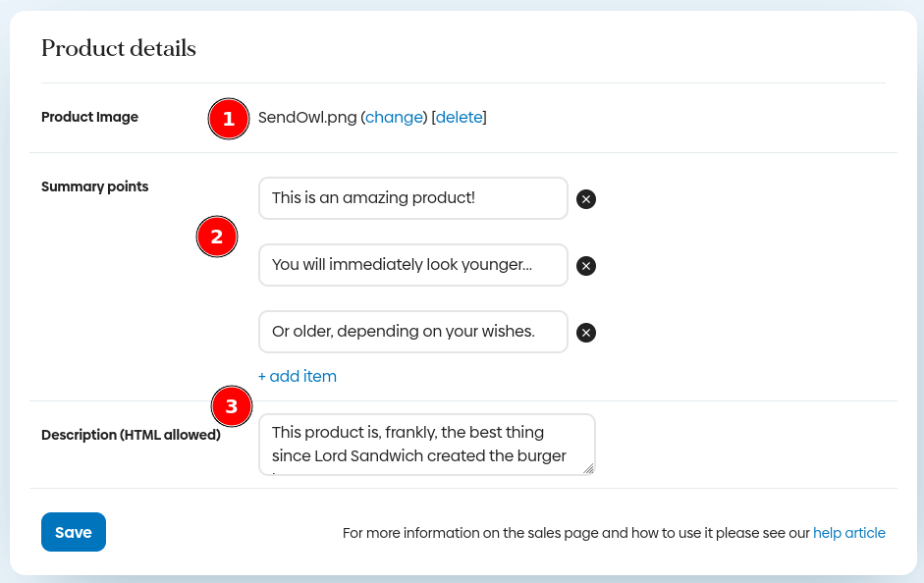Select the "Or older, depending on your wishes." field
The image size is (924, 583).
click(x=412, y=332)
